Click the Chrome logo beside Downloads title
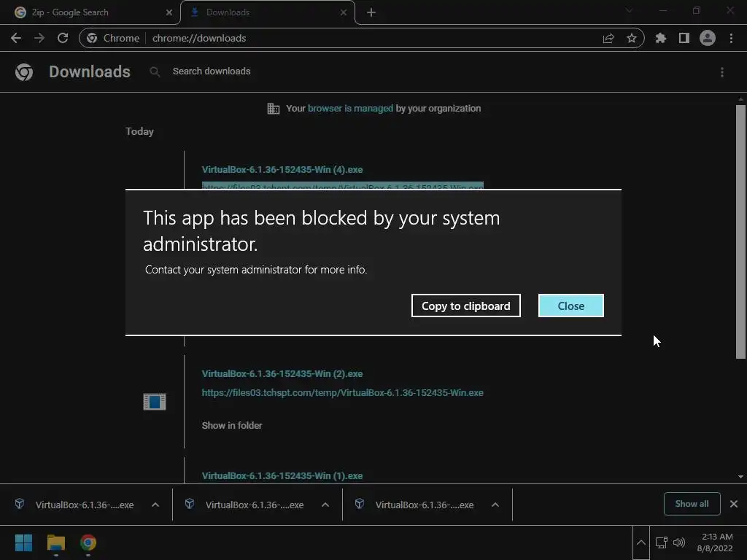Screen dimensions: 747x560 pos(24,72)
